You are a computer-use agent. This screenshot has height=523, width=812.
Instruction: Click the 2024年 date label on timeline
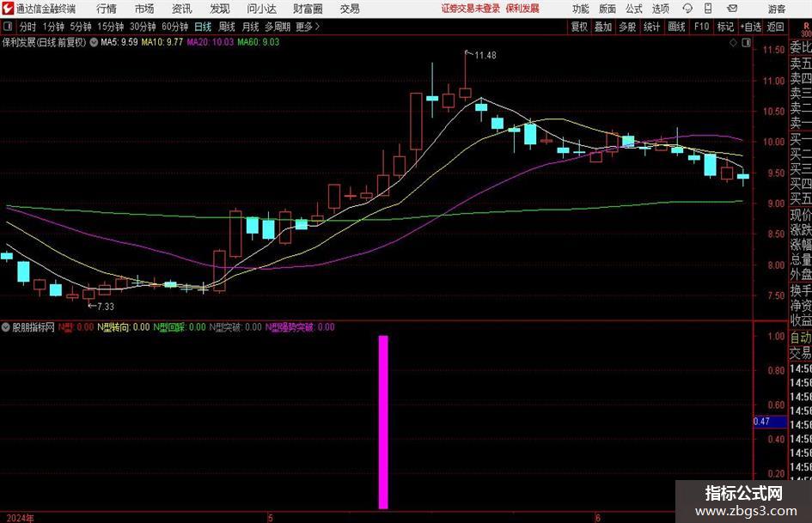20,518
